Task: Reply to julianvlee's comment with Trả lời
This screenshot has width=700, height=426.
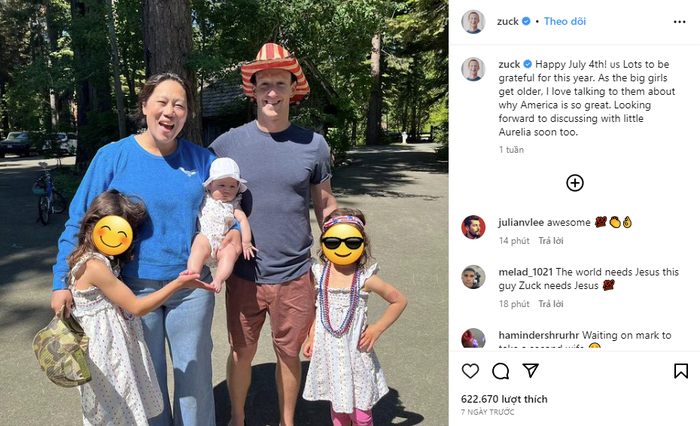Action: click(x=550, y=241)
